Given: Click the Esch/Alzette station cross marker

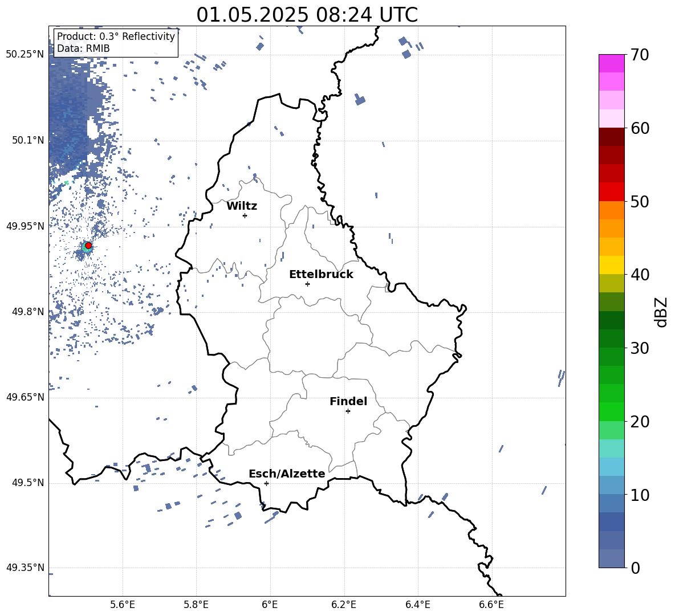Looking at the screenshot, I should point(266,483).
